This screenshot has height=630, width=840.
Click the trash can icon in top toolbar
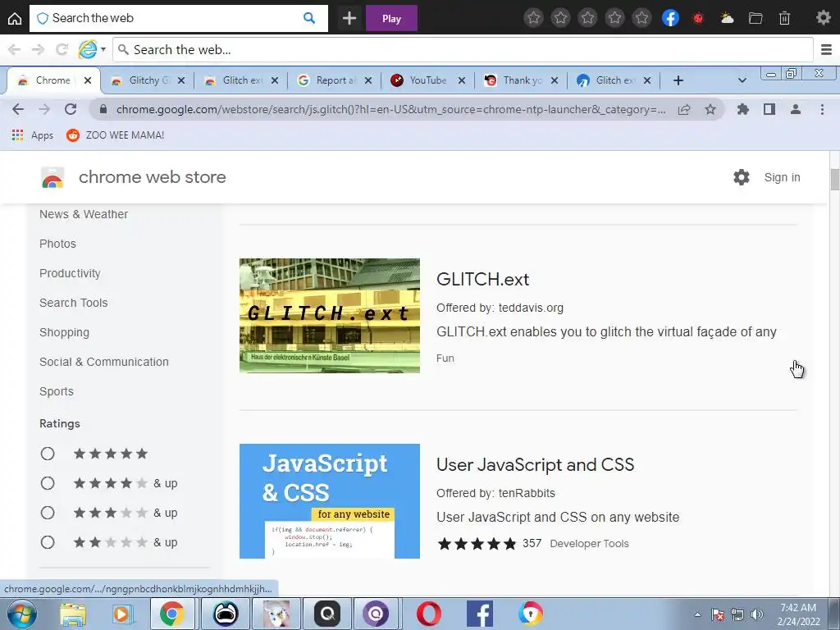784,18
